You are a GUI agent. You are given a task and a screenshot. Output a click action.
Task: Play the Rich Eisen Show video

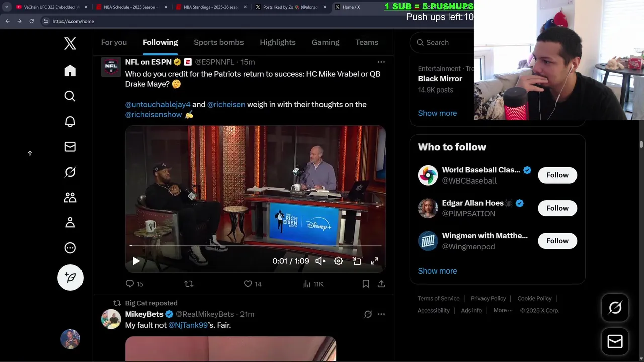click(x=136, y=261)
